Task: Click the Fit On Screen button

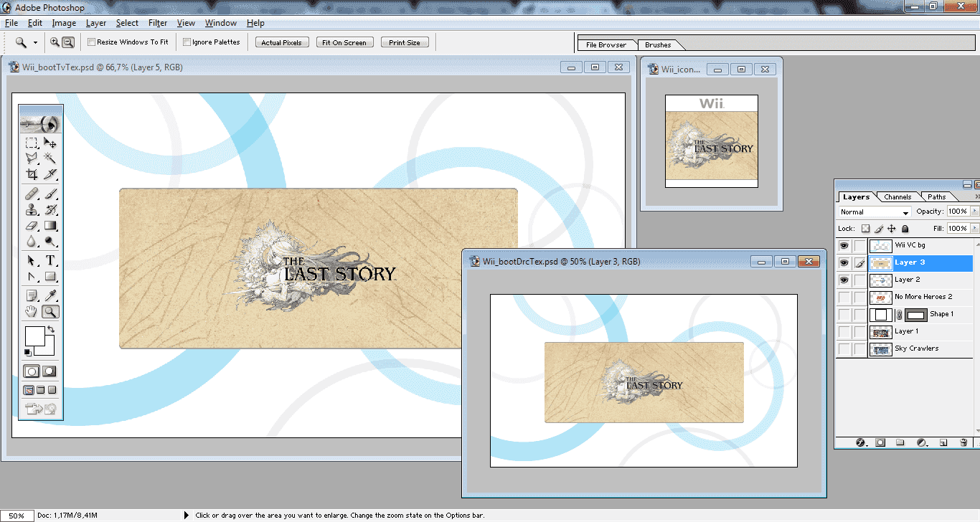Action: [x=344, y=42]
